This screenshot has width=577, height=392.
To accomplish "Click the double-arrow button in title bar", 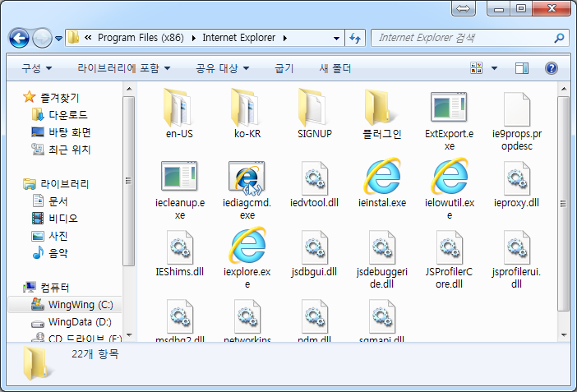I will tap(464, 8).
